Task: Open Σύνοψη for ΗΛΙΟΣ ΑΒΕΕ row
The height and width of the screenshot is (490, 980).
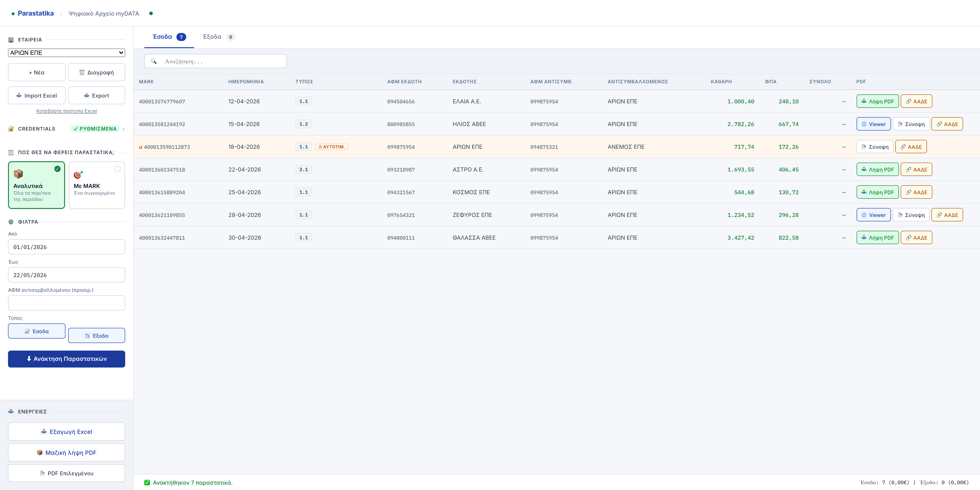Action: point(911,124)
